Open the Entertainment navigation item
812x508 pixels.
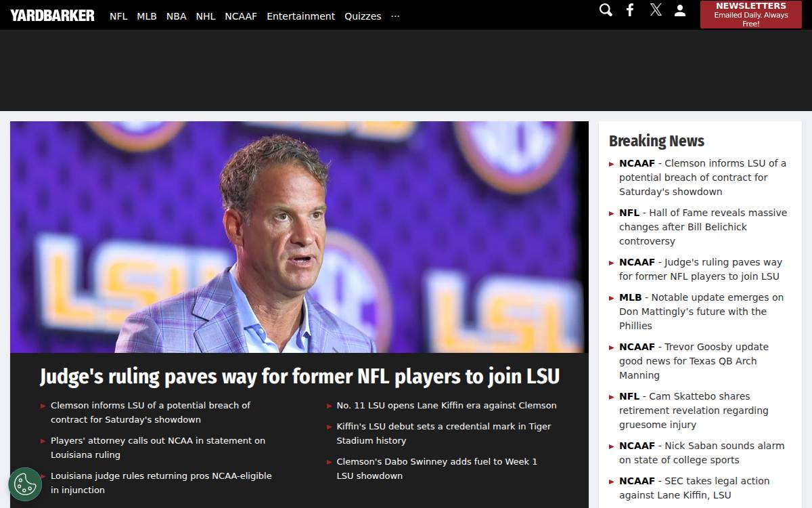coord(300,16)
